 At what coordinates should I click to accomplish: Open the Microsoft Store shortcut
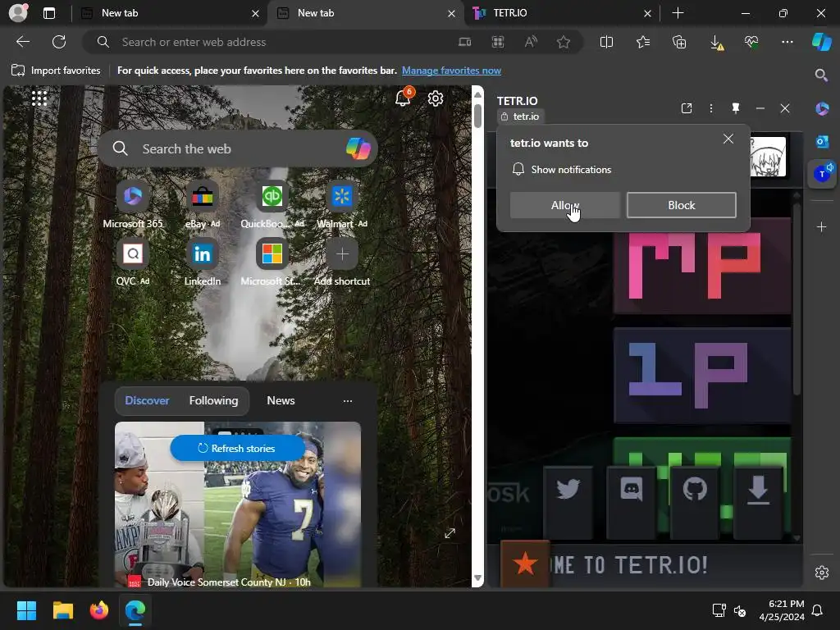[272, 262]
